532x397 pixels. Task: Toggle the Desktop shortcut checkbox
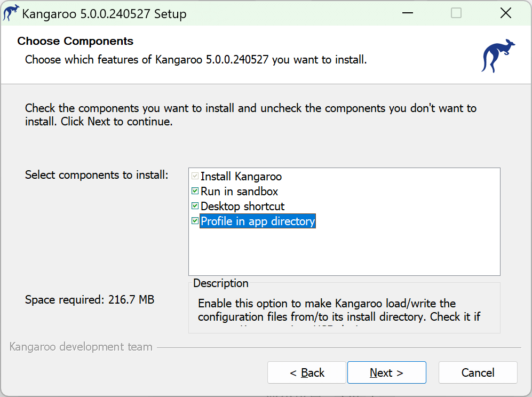[x=195, y=206]
